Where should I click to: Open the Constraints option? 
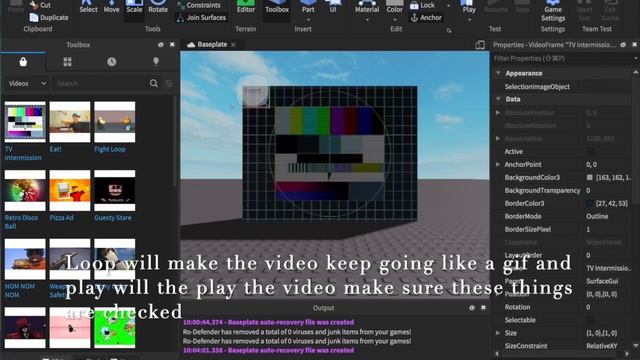click(199, 5)
